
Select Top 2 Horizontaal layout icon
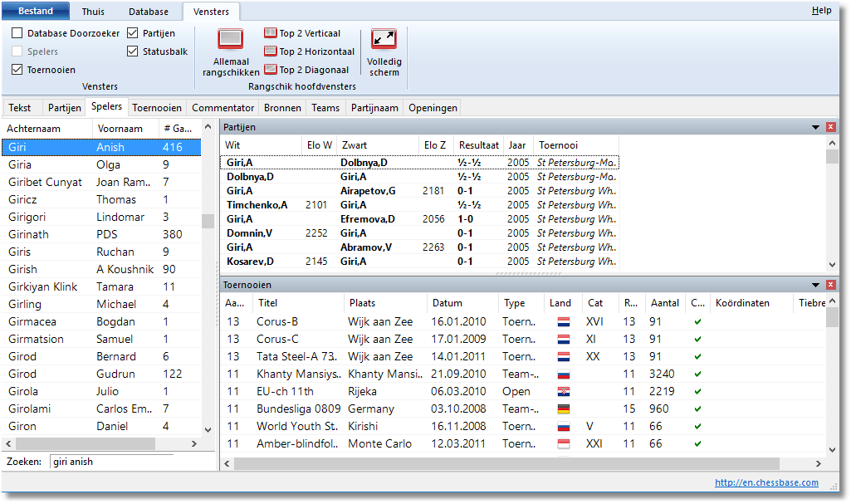coord(271,51)
